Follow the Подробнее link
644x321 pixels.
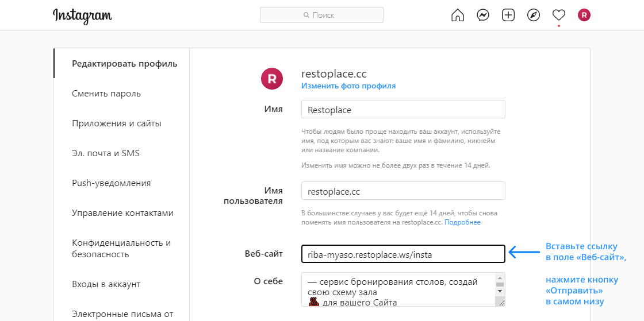coord(462,222)
